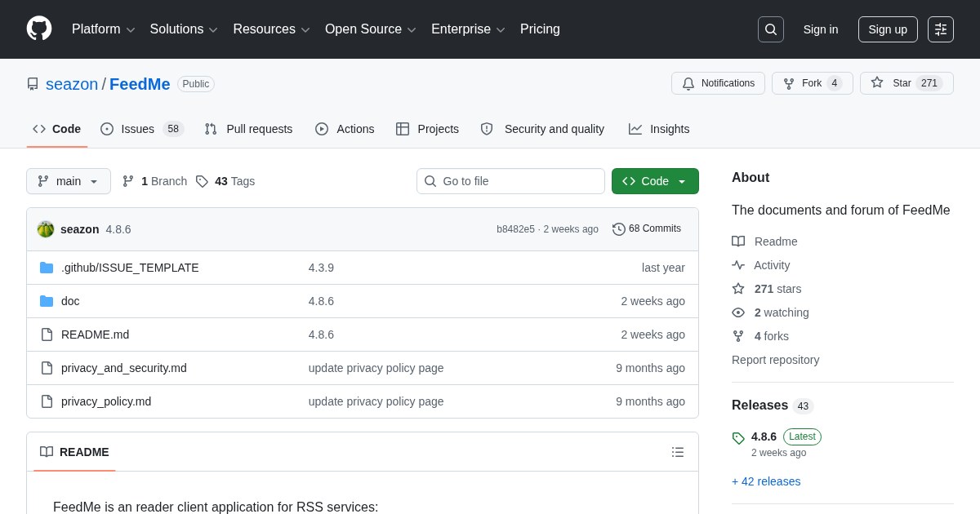
Task: Expand the Enterprise menu
Action: point(468,29)
